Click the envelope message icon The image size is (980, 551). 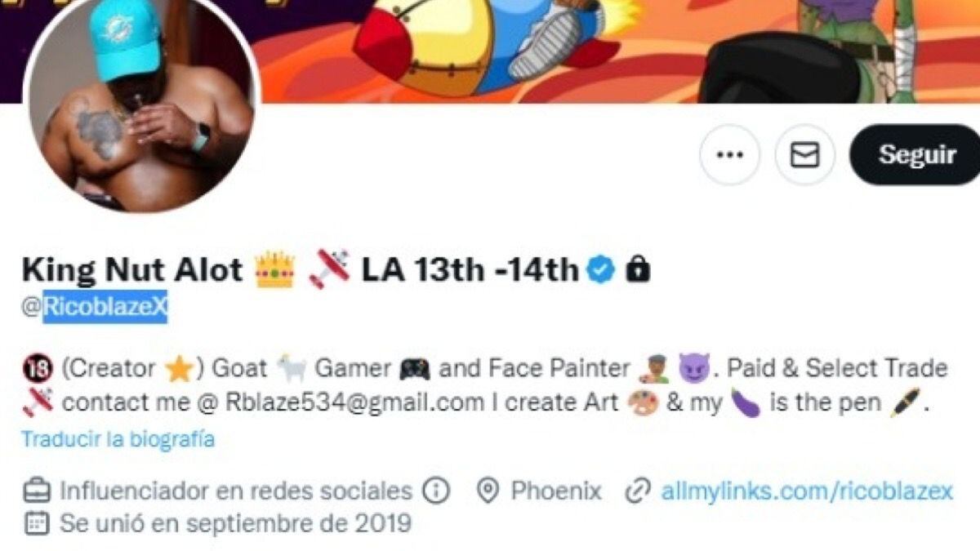point(804,154)
